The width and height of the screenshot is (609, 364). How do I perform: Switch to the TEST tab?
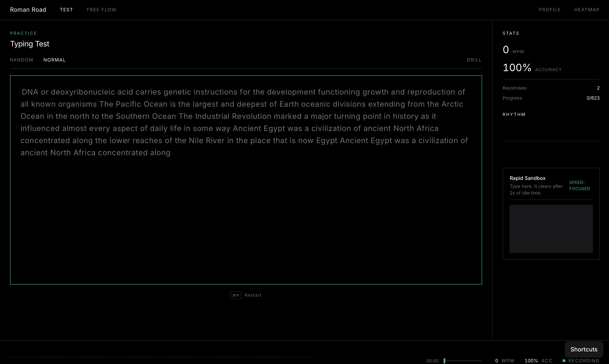(66, 10)
